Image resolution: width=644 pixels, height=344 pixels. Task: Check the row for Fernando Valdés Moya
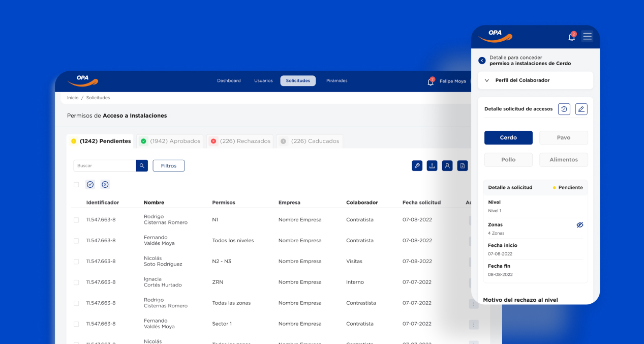click(76, 241)
